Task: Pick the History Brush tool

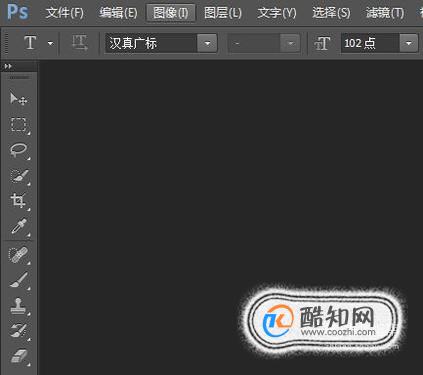Action: [x=18, y=331]
